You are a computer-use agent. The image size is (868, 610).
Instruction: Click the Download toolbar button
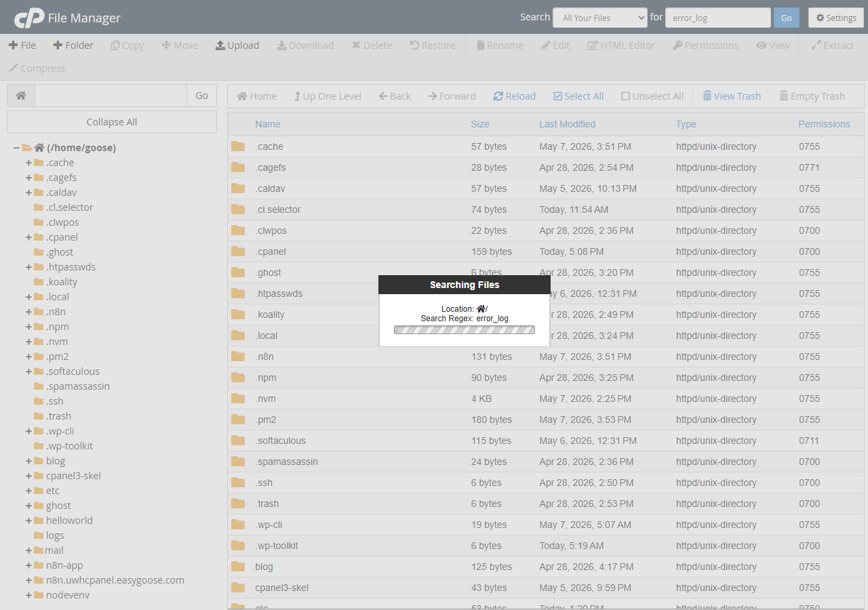(305, 45)
